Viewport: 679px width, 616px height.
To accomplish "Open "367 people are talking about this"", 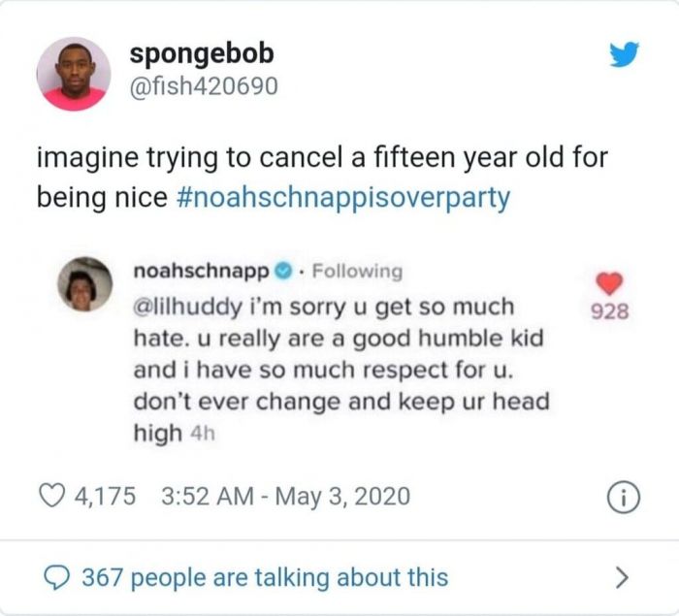I will [264, 578].
